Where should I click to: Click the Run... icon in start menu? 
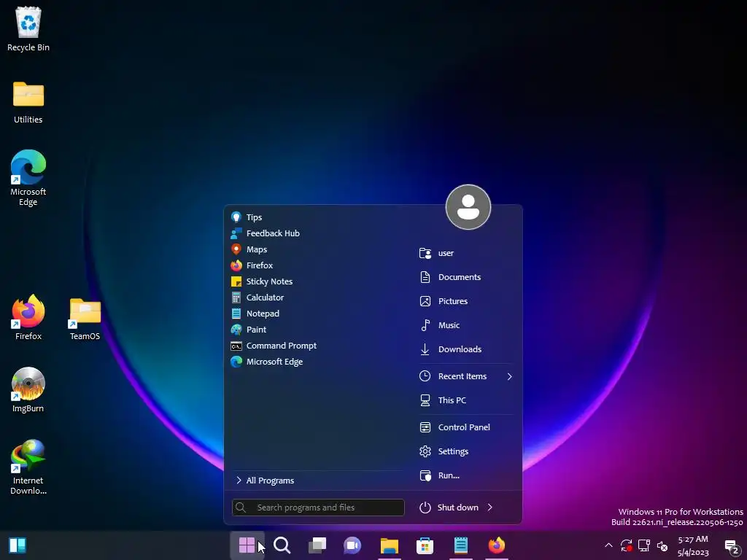pyautogui.click(x=425, y=475)
